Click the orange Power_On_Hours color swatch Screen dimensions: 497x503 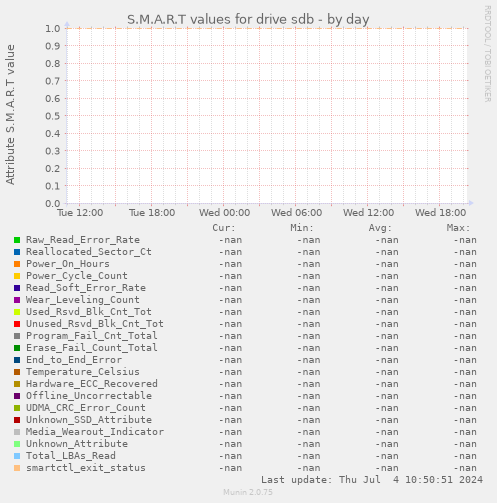[x=17, y=264]
